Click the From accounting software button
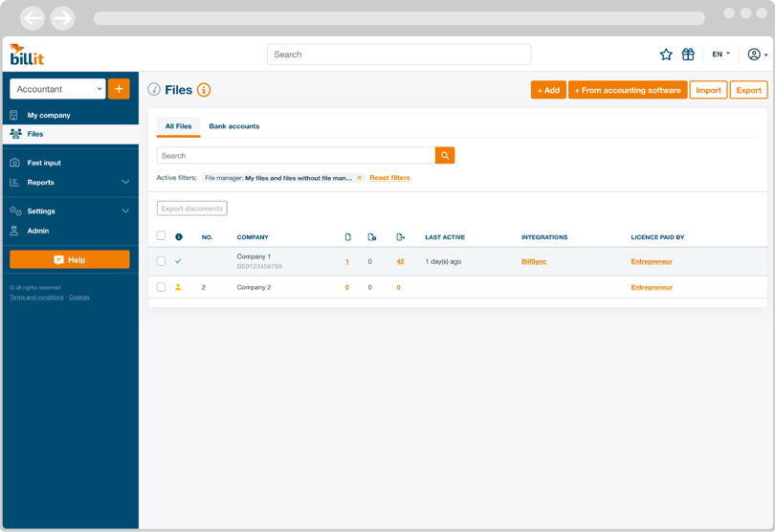This screenshot has height=532, width=775. (627, 90)
